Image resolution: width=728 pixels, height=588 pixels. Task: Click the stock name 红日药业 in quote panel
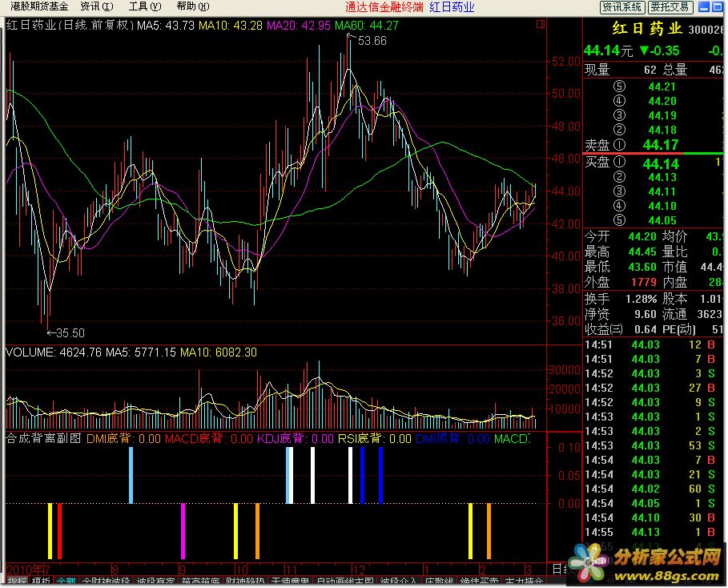[x=647, y=29]
